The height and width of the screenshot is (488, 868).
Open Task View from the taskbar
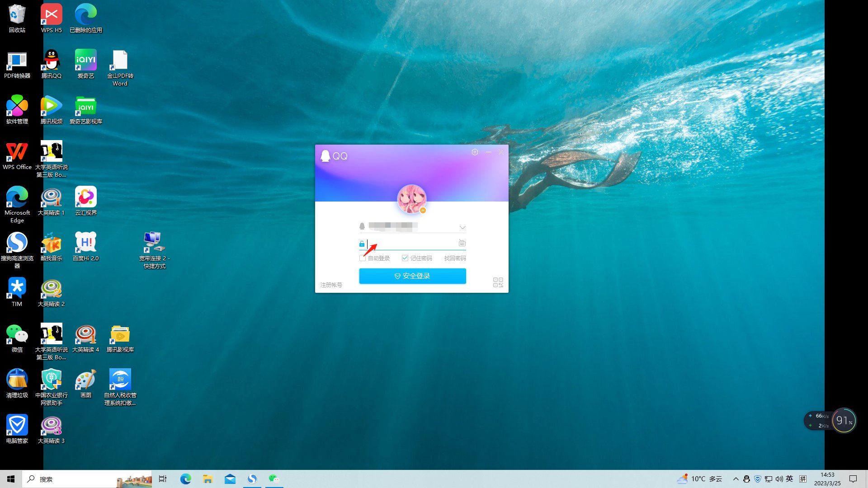click(x=163, y=479)
